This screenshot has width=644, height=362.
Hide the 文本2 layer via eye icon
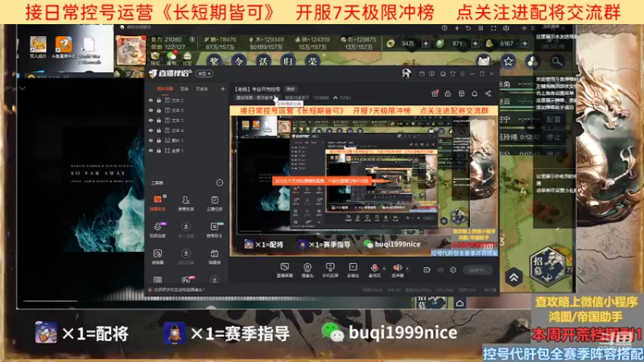tap(151, 100)
